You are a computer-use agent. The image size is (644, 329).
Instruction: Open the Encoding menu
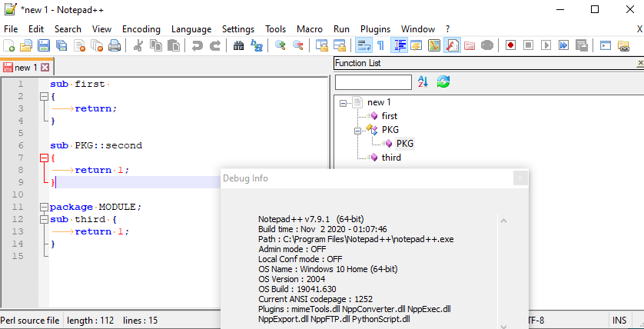(x=141, y=29)
